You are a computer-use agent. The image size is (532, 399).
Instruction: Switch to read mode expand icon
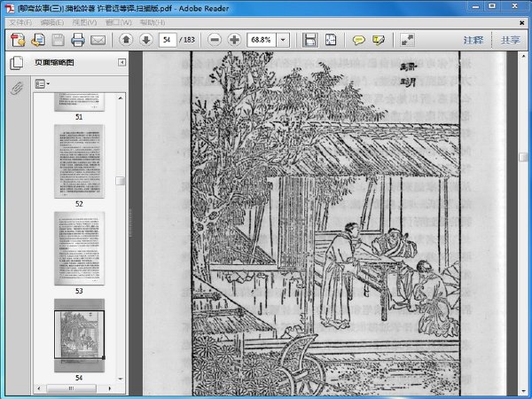point(407,40)
